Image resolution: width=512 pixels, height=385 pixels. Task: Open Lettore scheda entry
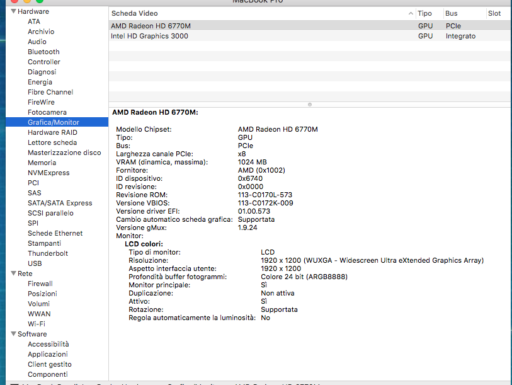[52, 142]
